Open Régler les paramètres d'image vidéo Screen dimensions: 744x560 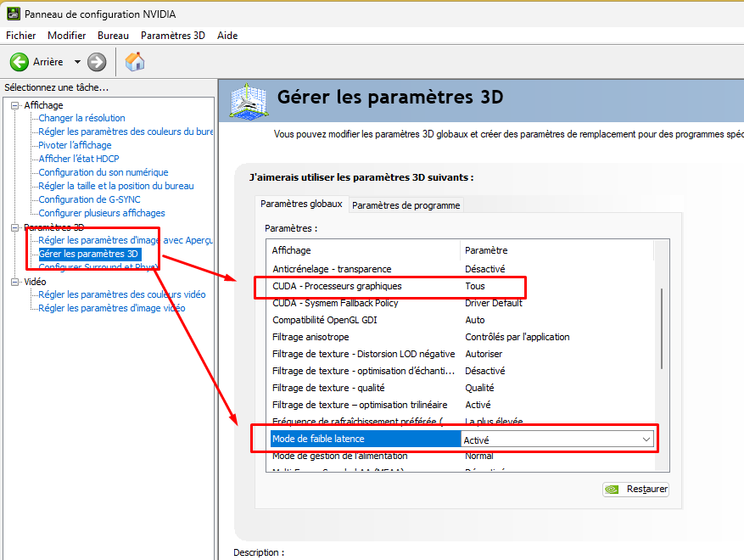pos(111,309)
